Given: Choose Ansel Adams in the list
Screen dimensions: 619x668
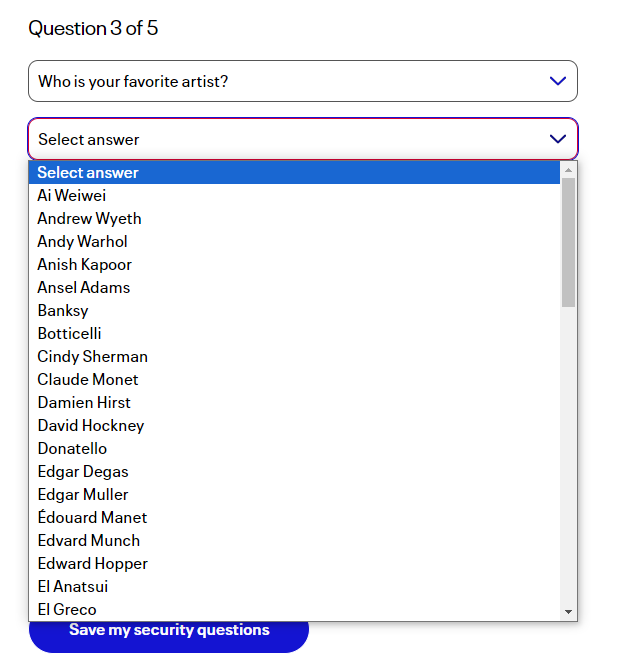Looking at the screenshot, I should pyautogui.click(x=84, y=288).
